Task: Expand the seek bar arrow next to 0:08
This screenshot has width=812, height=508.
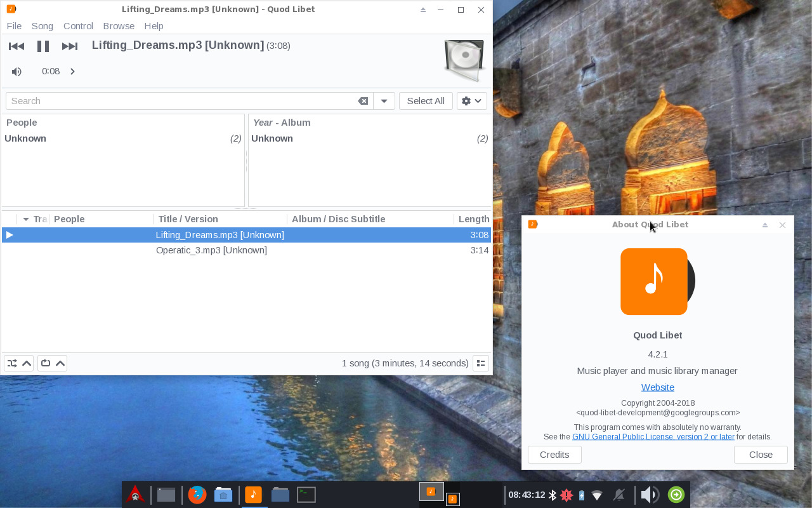Action: [x=72, y=71]
